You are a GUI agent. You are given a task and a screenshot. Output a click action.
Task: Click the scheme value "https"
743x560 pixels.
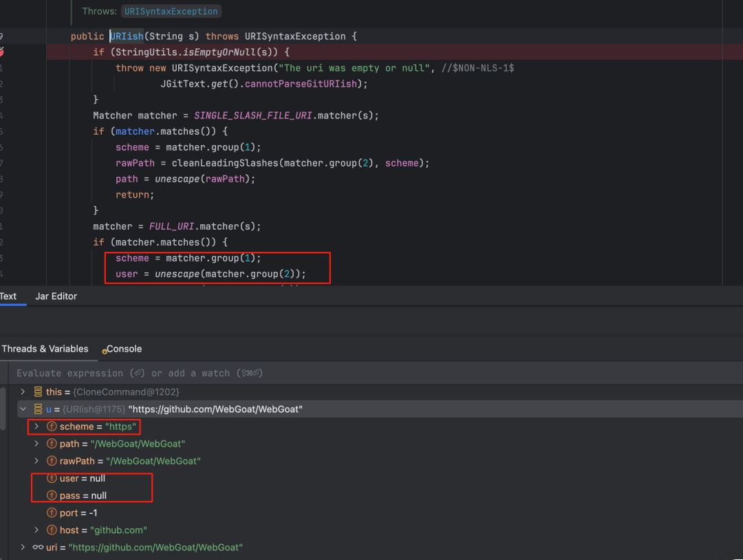pos(120,427)
